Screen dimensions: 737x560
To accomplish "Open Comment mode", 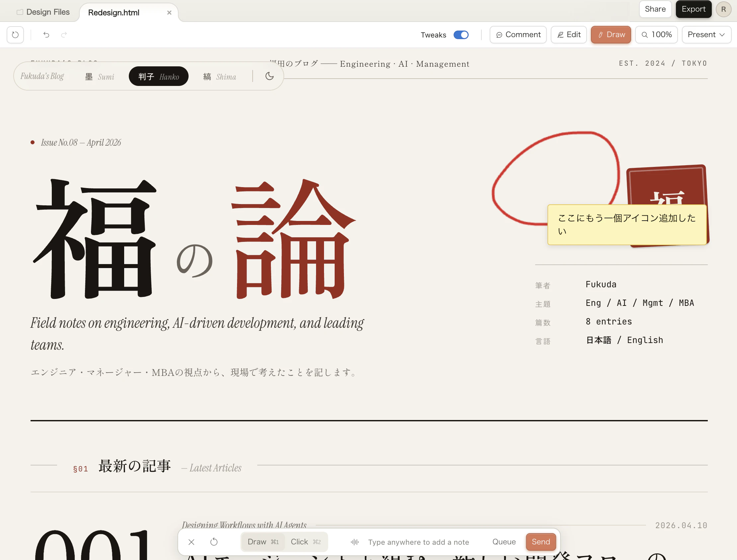I will click(518, 34).
